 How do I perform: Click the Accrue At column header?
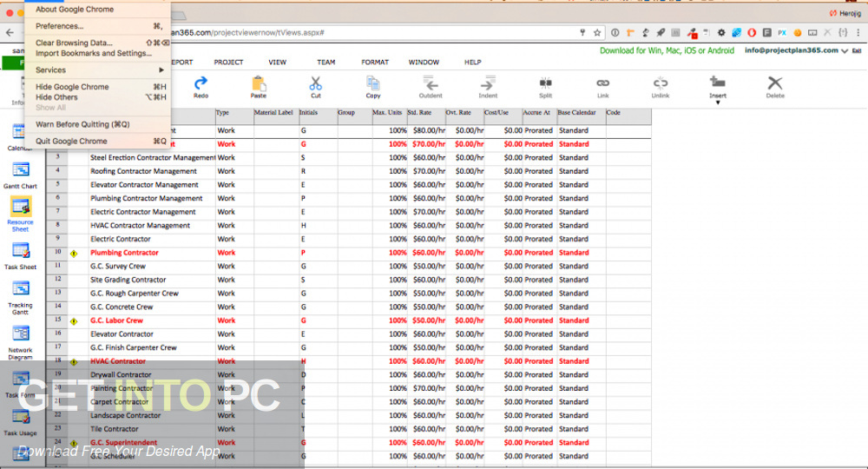(x=539, y=116)
